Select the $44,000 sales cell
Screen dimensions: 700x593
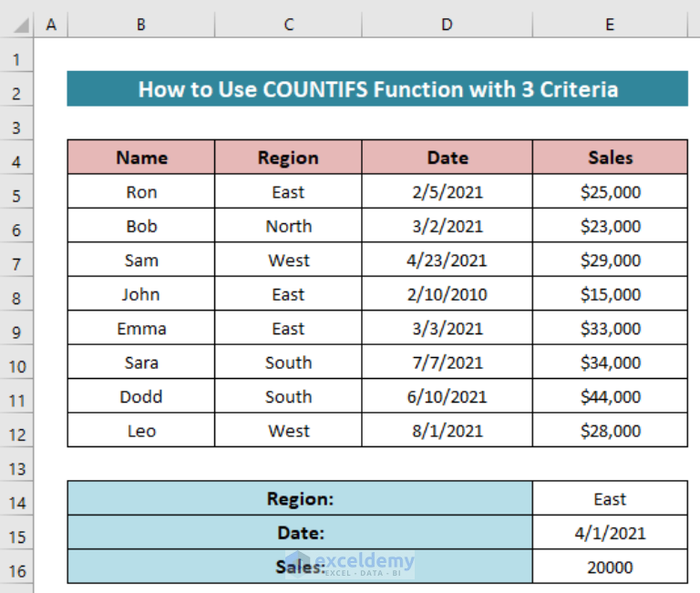(x=610, y=397)
